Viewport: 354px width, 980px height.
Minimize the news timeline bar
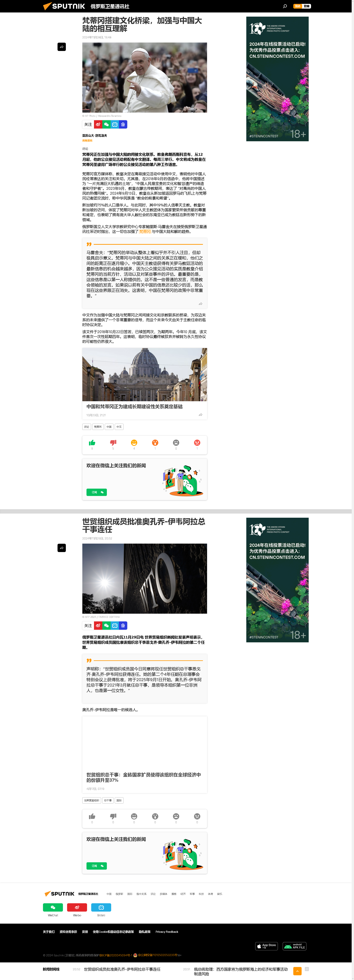(x=307, y=969)
